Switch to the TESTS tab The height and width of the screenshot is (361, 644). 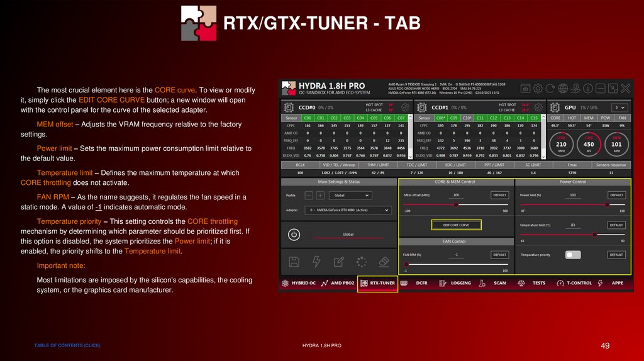click(x=532, y=283)
